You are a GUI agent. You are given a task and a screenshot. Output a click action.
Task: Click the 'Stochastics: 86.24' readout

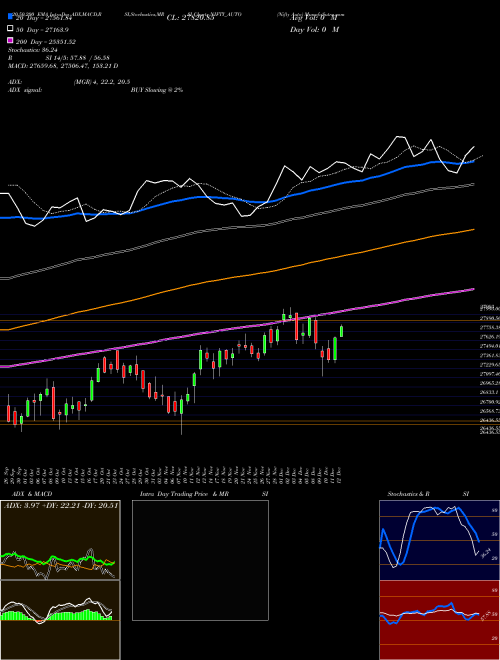[31, 50]
